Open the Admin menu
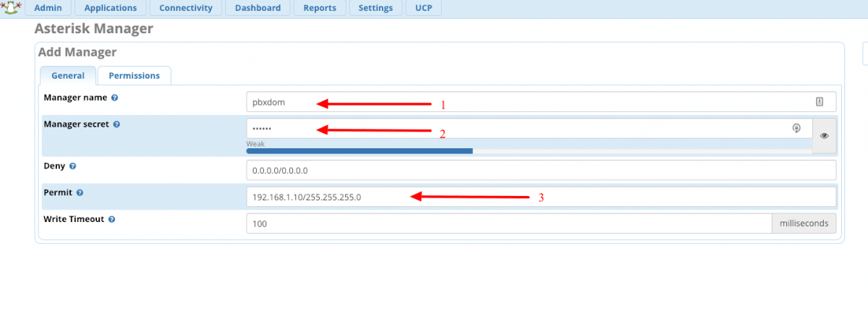The width and height of the screenshot is (868, 311). pos(48,8)
